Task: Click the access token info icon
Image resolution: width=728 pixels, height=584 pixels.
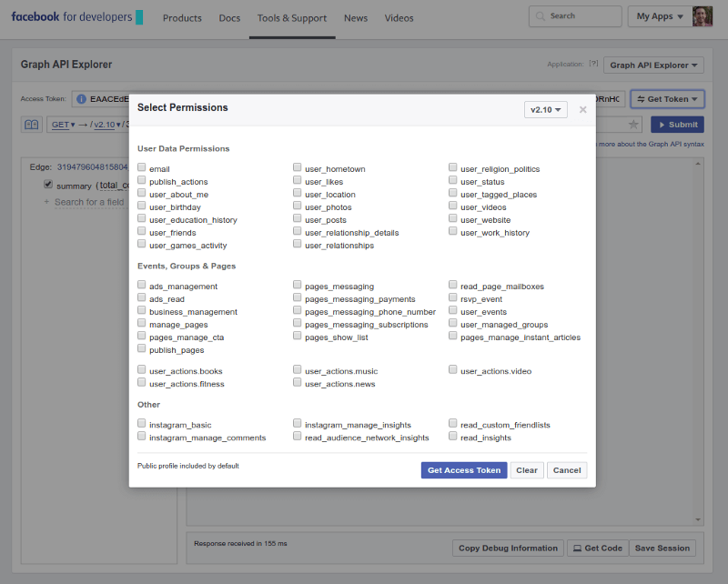Action: 81,99
